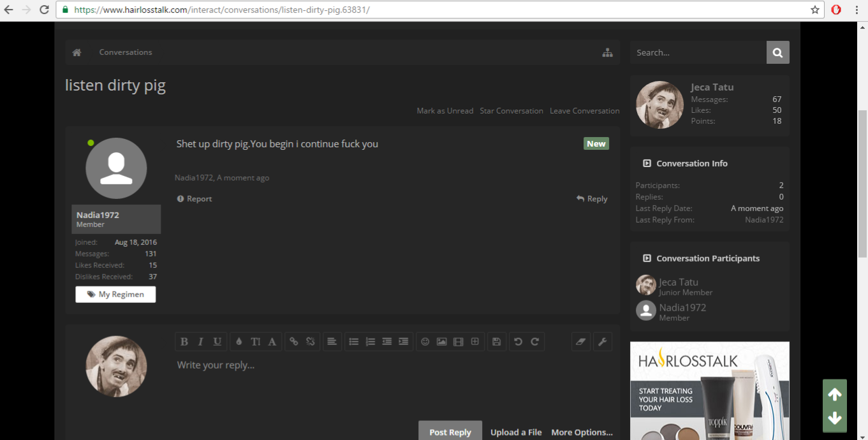The width and height of the screenshot is (868, 440).
Task: Open the font size dropdown
Action: (x=255, y=342)
